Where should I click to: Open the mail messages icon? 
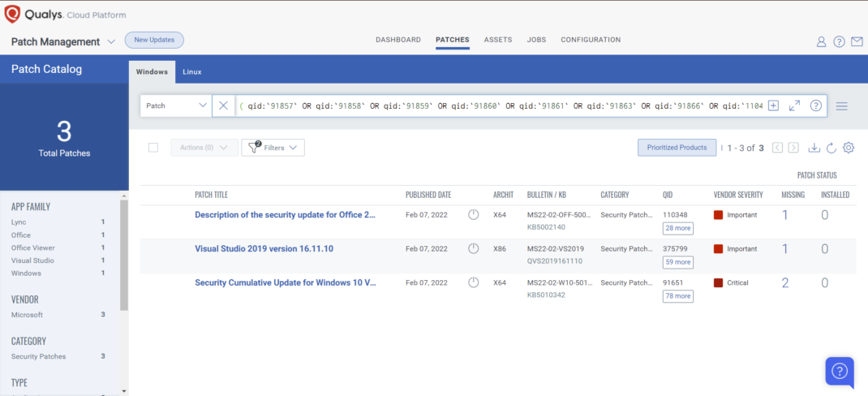[x=857, y=41]
